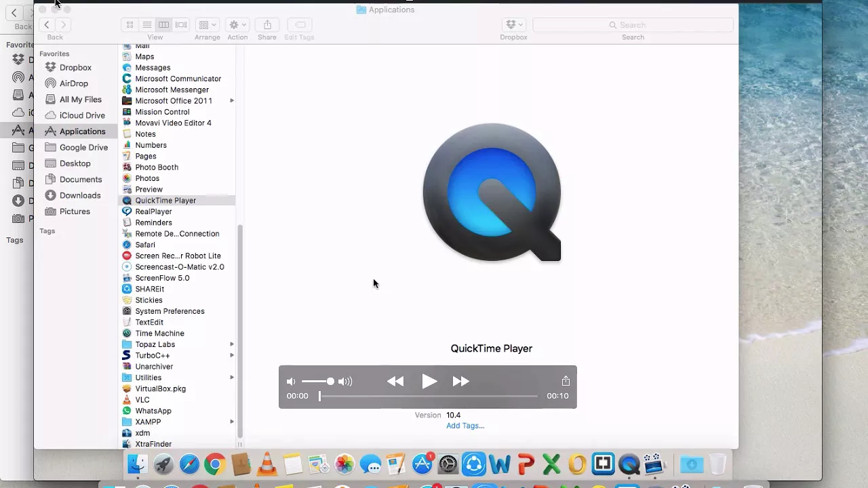Expand Microsoft Office 2011 folder
Viewport: 868px width, 488px height.
[x=232, y=101]
